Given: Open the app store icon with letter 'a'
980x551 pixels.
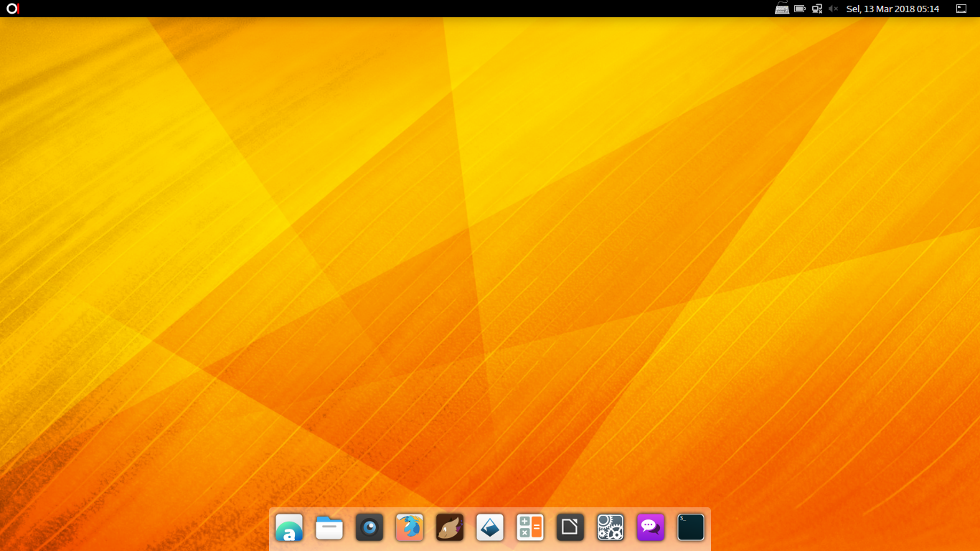Looking at the screenshot, I should pyautogui.click(x=289, y=528).
